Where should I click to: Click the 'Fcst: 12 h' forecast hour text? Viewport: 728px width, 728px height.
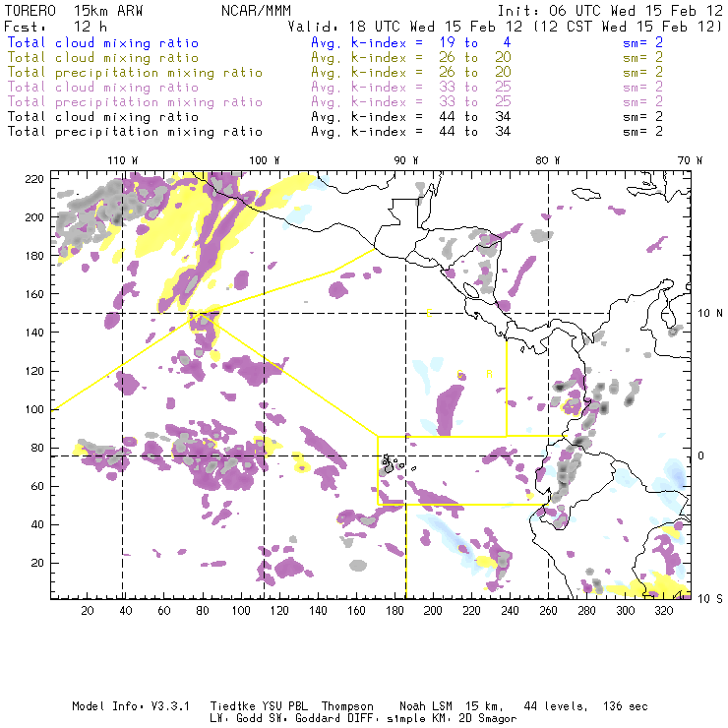(x=55, y=27)
